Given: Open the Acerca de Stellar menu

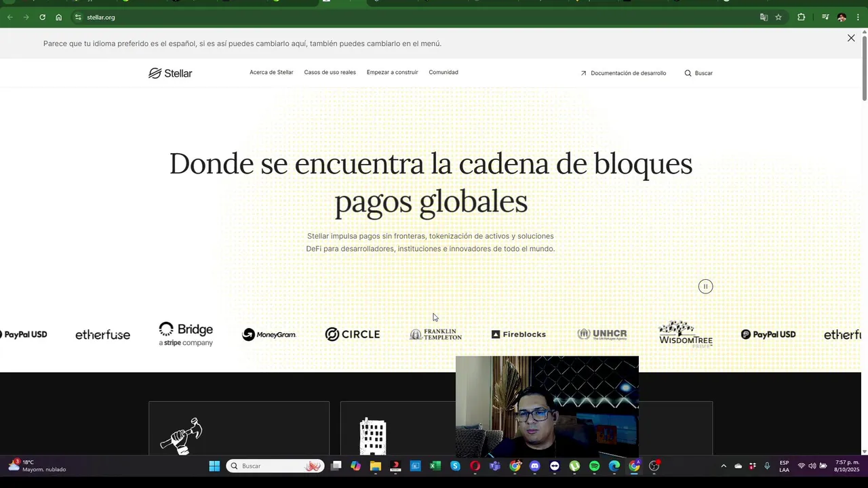Looking at the screenshot, I should pyautogui.click(x=271, y=73).
